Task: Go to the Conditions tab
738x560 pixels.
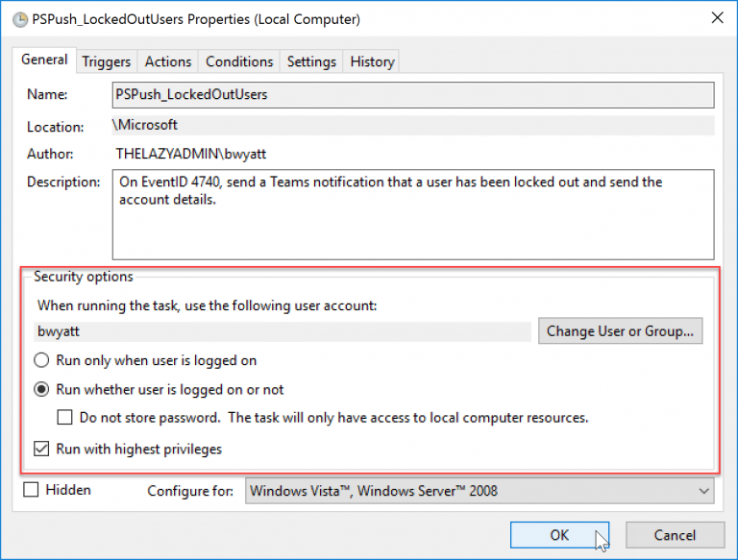Action: pos(239,61)
